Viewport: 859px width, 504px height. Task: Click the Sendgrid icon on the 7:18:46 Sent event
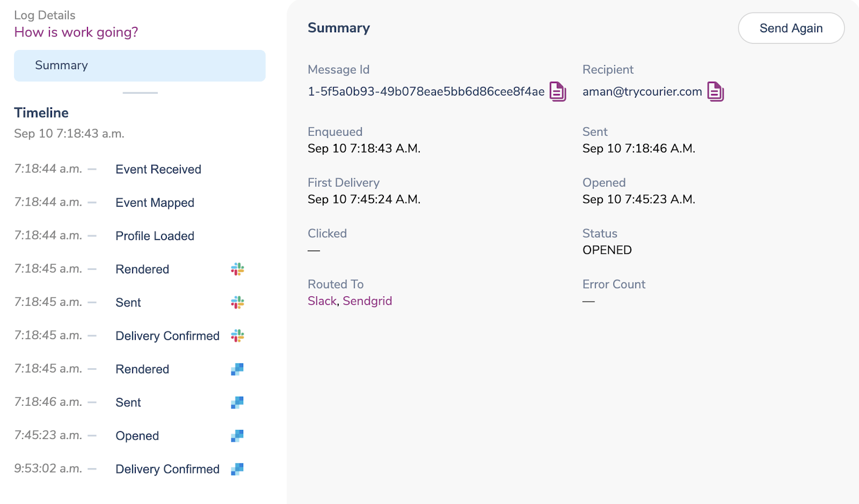(237, 402)
